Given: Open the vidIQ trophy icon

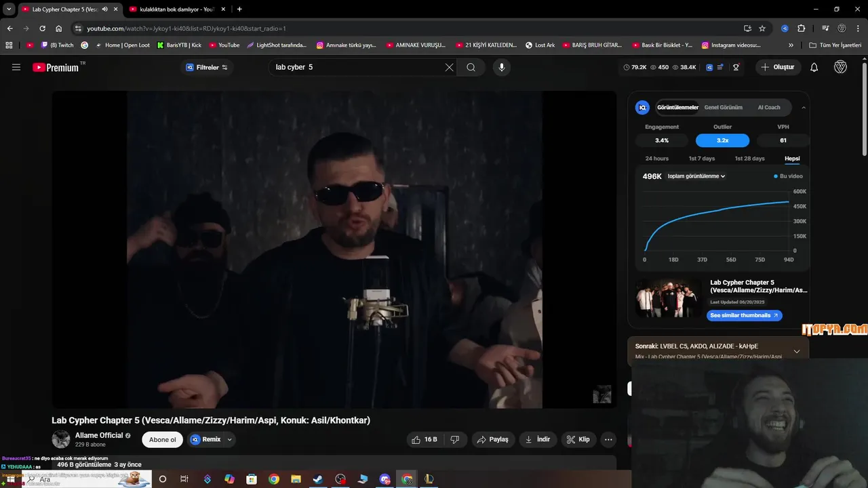Looking at the screenshot, I should point(736,67).
